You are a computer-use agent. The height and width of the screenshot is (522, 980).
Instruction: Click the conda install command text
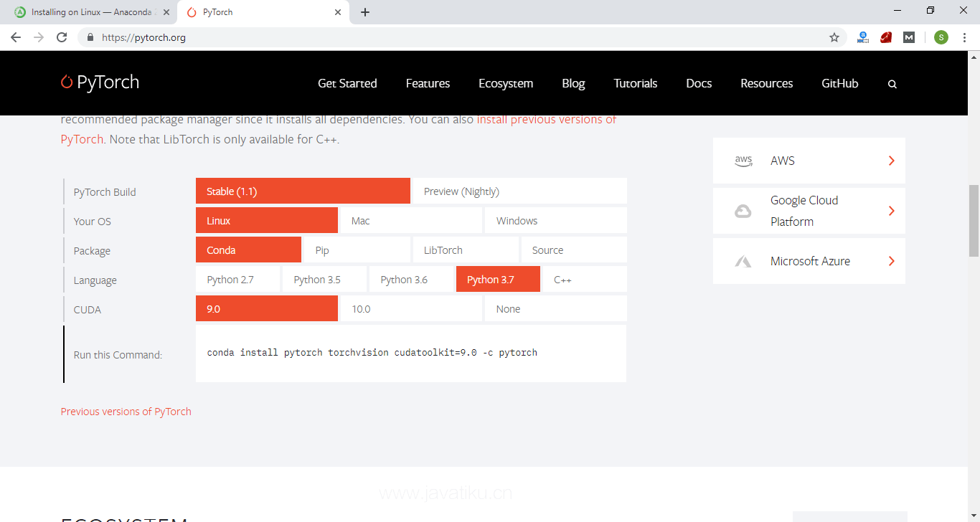(372, 353)
